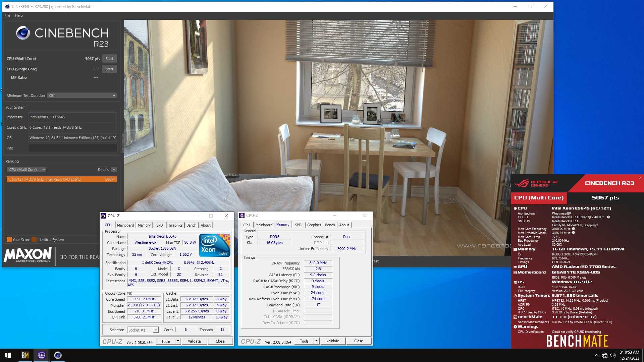Expand the ranking Details arrow
The image size is (644, 362).
pos(114,170)
